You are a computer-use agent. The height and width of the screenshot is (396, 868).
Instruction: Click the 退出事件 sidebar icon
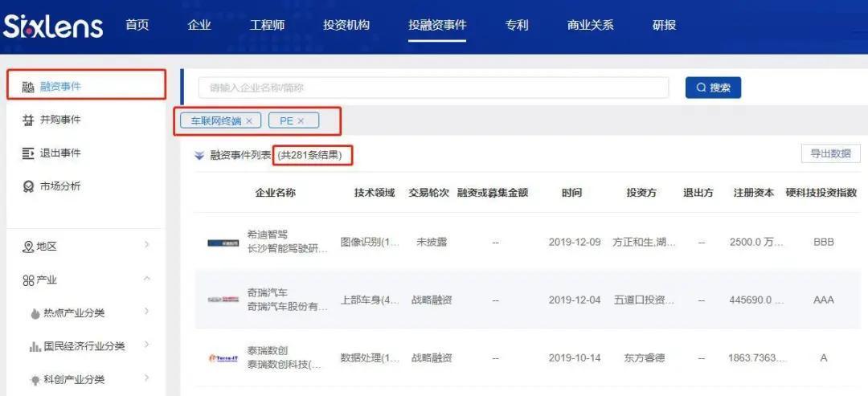click(x=28, y=153)
